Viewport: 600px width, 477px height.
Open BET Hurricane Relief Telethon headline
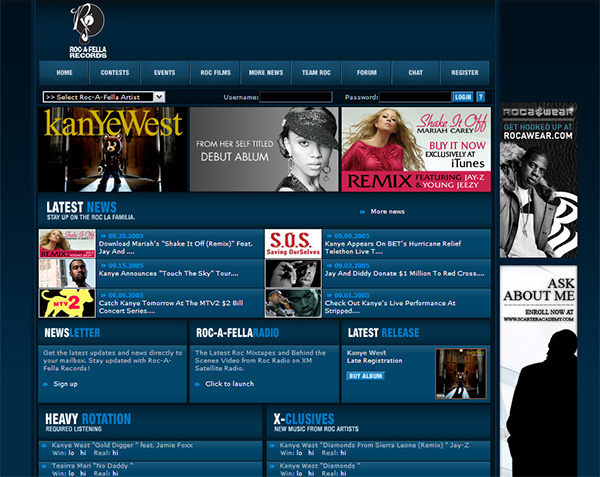click(x=393, y=247)
